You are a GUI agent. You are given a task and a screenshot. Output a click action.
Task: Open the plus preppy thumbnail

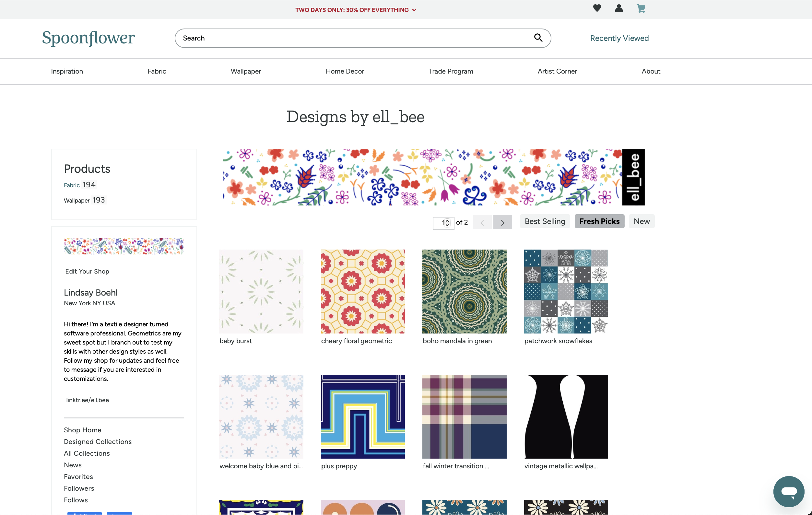(x=362, y=416)
